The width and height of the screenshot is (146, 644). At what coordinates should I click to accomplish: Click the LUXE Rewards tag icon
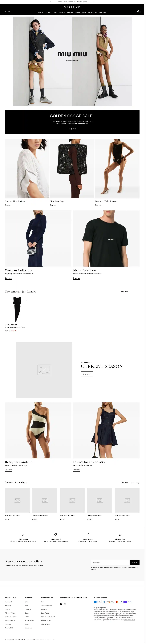click(x=56, y=534)
